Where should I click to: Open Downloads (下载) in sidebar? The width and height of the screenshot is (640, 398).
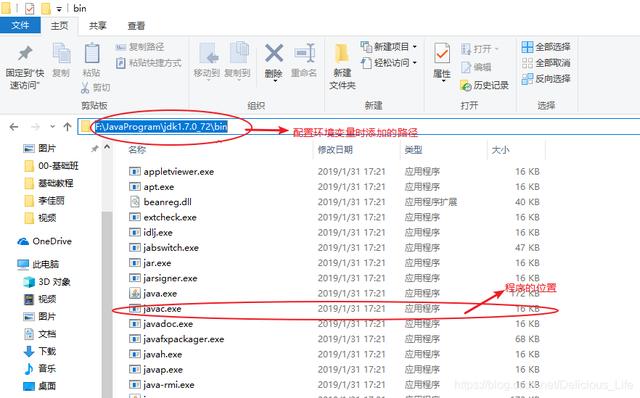tap(40, 351)
